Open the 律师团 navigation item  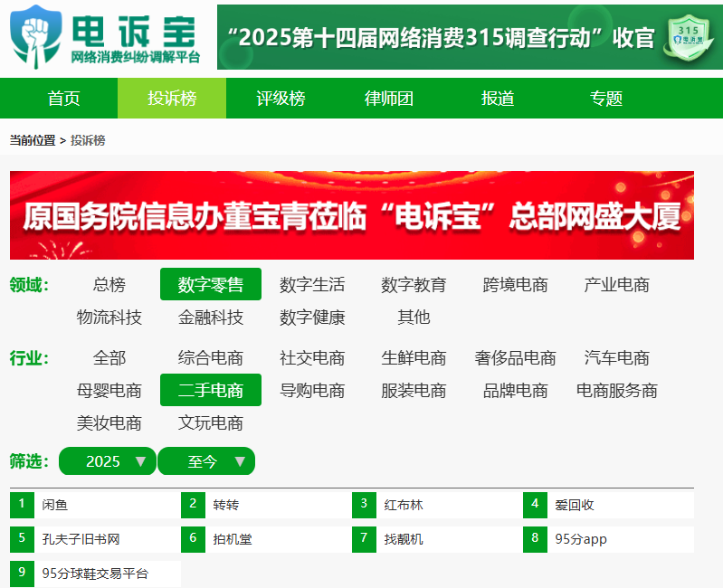click(389, 99)
